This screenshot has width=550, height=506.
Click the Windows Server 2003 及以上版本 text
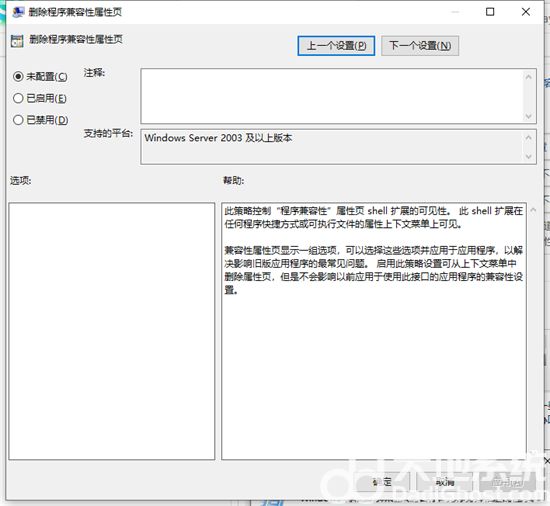[218, 138]
